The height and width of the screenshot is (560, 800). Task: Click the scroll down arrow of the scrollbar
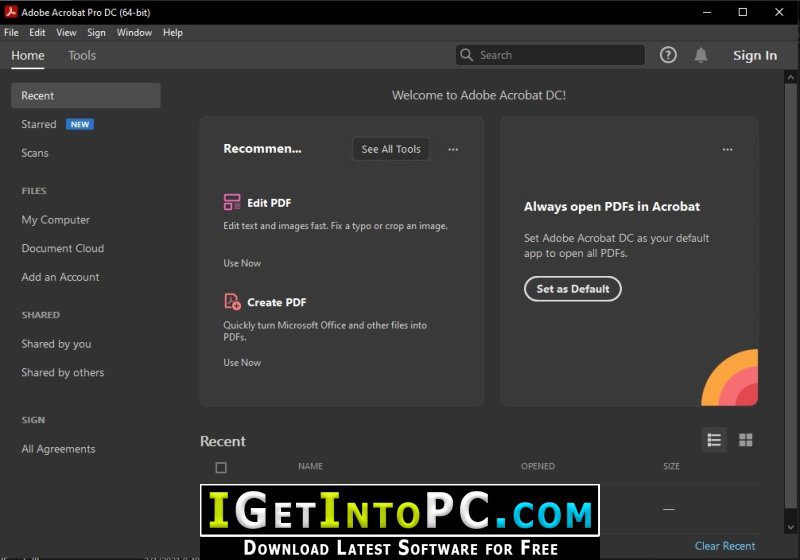[791, 527]
